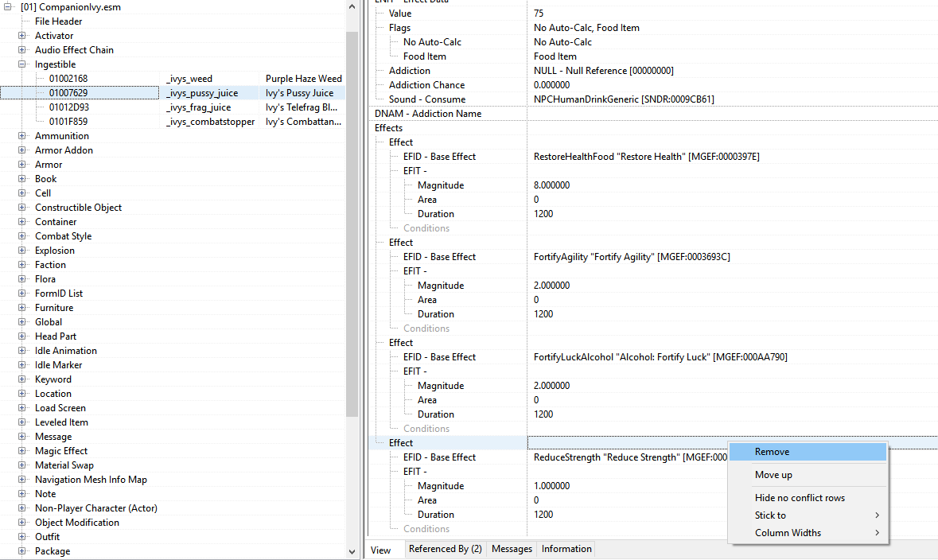Collapse the CompanionIvy.esm root node
Image resolution: width=938 pixels, height=560 pixels.
click(x=8, y=7)
